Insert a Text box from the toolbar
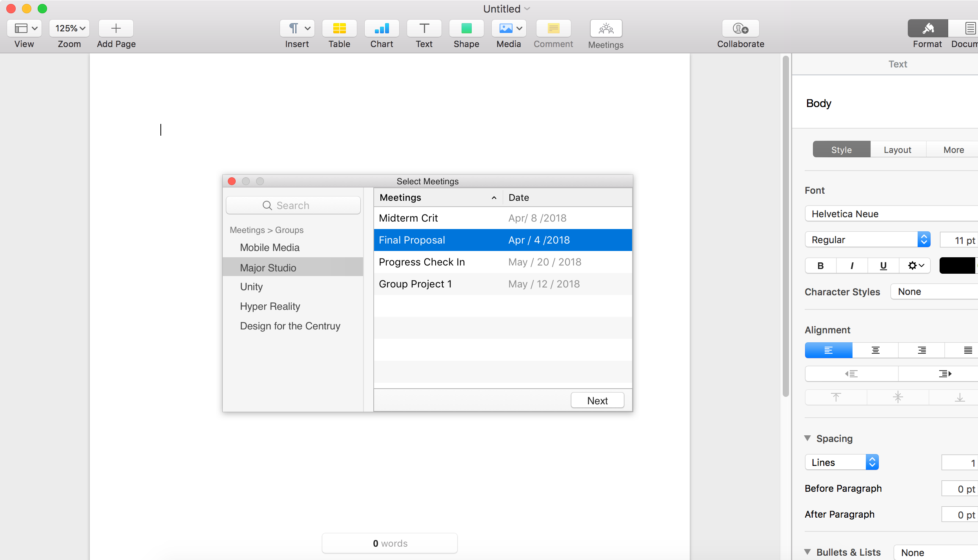The image size is (978, 560). (424, 29)
